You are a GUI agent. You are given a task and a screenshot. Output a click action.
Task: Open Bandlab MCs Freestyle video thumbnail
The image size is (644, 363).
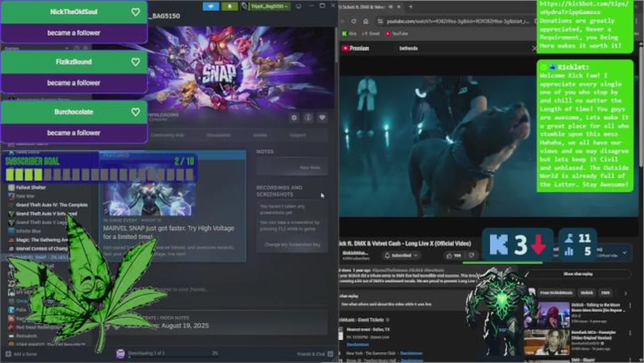pyautogui.click(x=547, y=342)
